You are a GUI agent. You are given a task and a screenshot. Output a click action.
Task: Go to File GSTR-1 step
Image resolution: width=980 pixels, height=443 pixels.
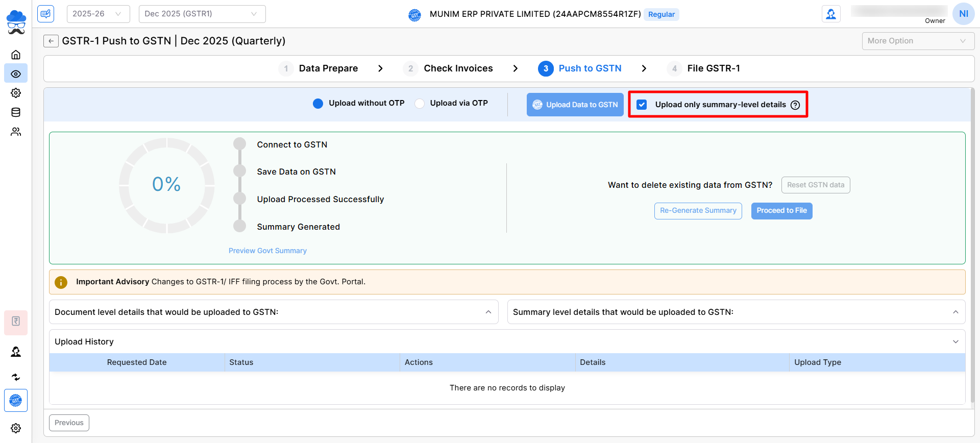pyautogui.click(x=713, y=68)
